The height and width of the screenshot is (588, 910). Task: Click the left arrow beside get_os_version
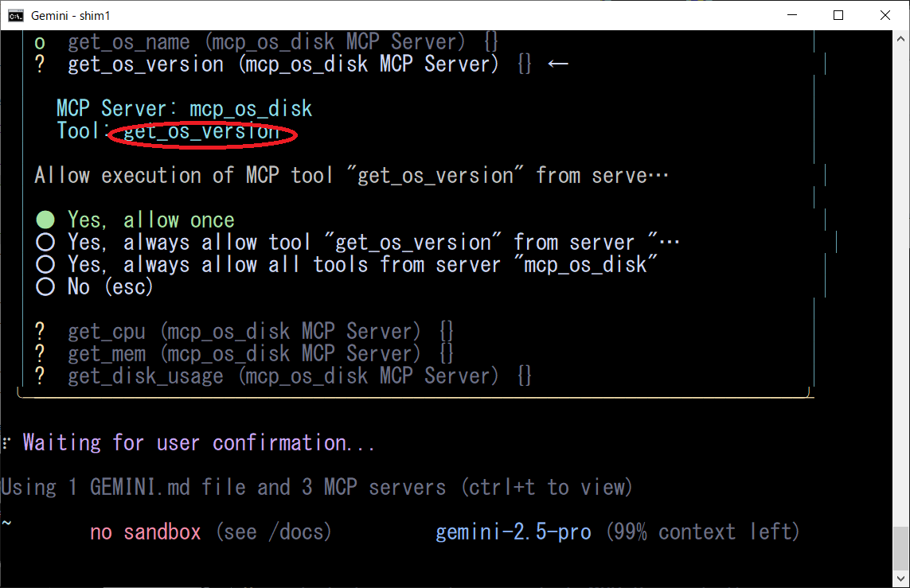(558, 64)
